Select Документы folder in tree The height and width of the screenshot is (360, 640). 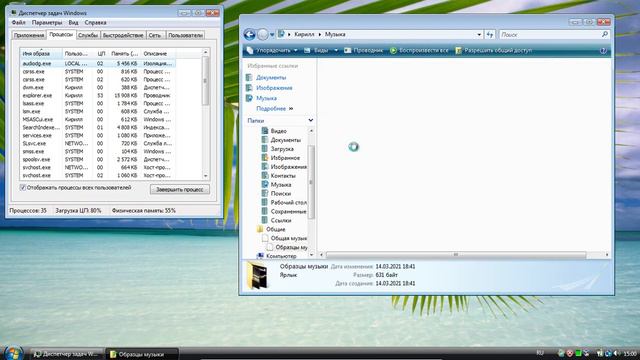point(285,140)
